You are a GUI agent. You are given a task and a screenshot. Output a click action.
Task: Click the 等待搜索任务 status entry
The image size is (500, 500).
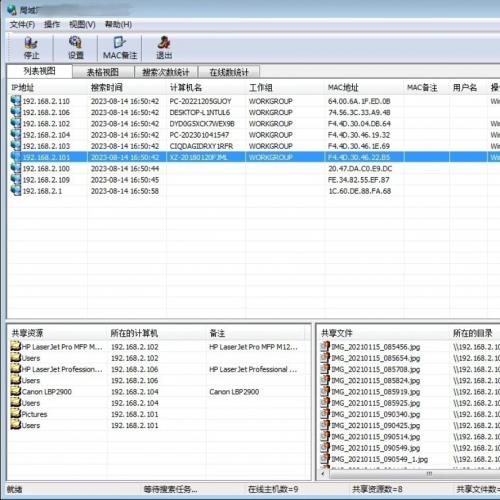pyautogui.click(x=170, y=489)
